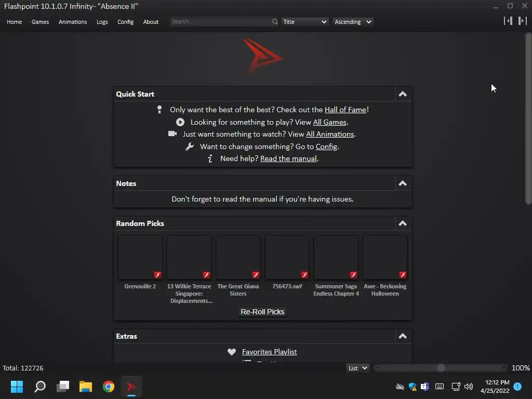The width and height of the screenshot is (532, 399).
Task: Click the Flashpoint red logo
Action: point(262,56)
